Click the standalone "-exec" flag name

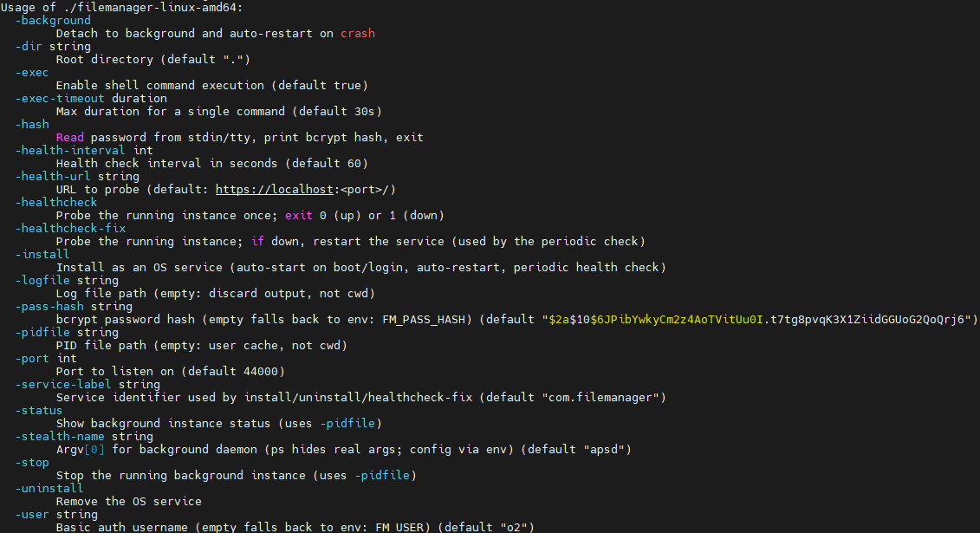(32, 73)
